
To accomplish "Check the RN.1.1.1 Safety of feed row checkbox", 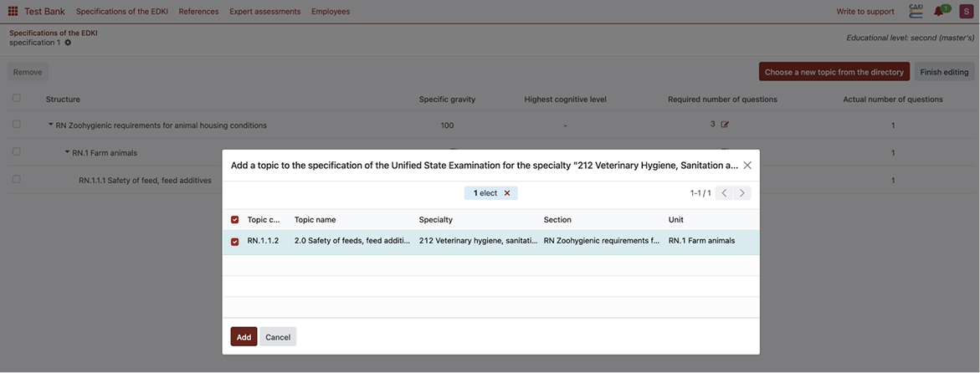I will tap(16, 179).
